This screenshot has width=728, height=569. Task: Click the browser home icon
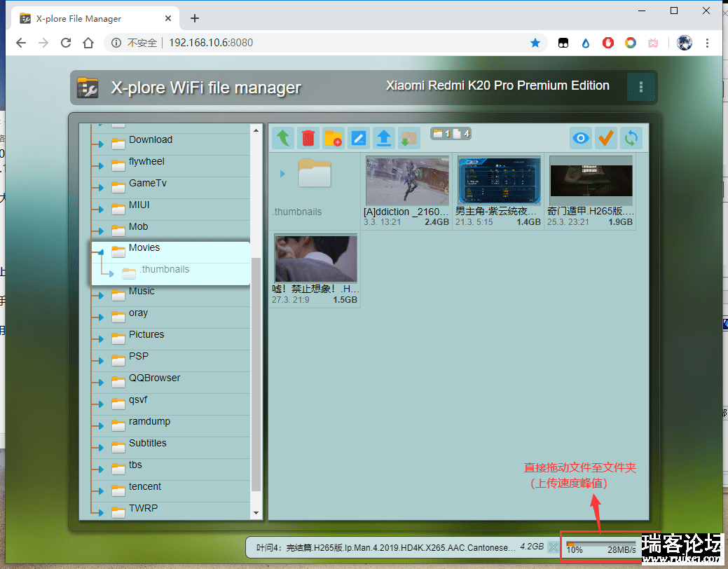pos(88,43)
